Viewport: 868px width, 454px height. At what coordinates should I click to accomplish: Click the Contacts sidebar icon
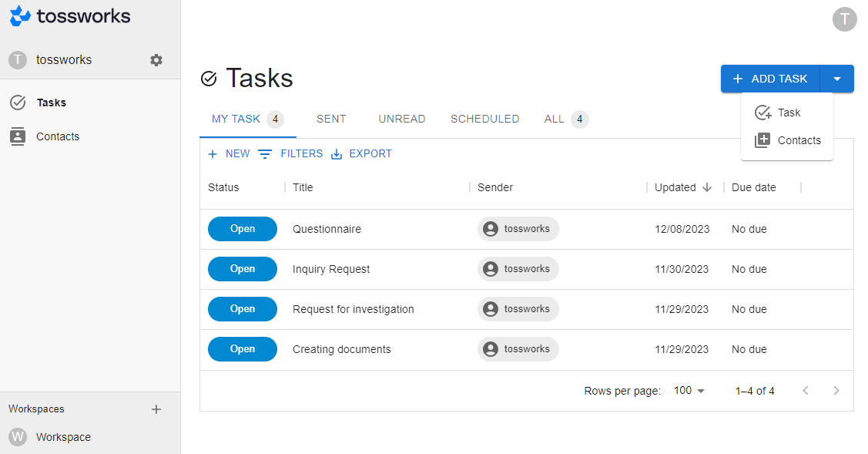18,136
